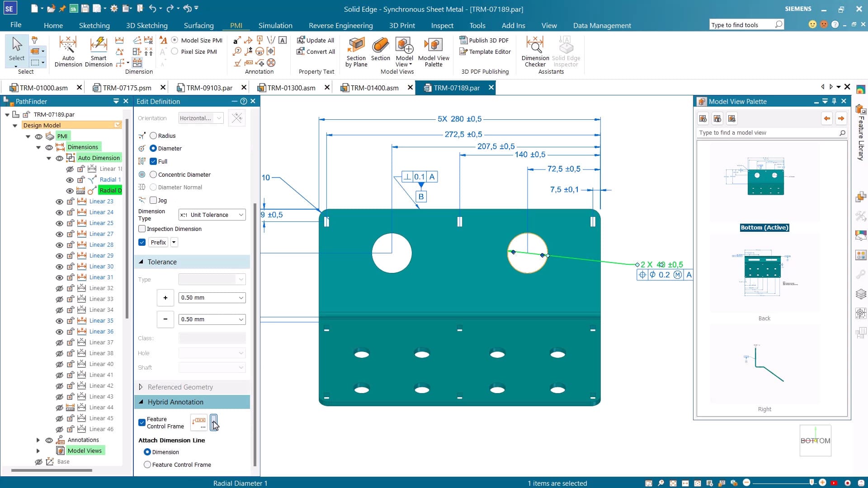Select the Radius radio button
The height and width of the screenshot is (488, 868).
(x=153, y=136)
